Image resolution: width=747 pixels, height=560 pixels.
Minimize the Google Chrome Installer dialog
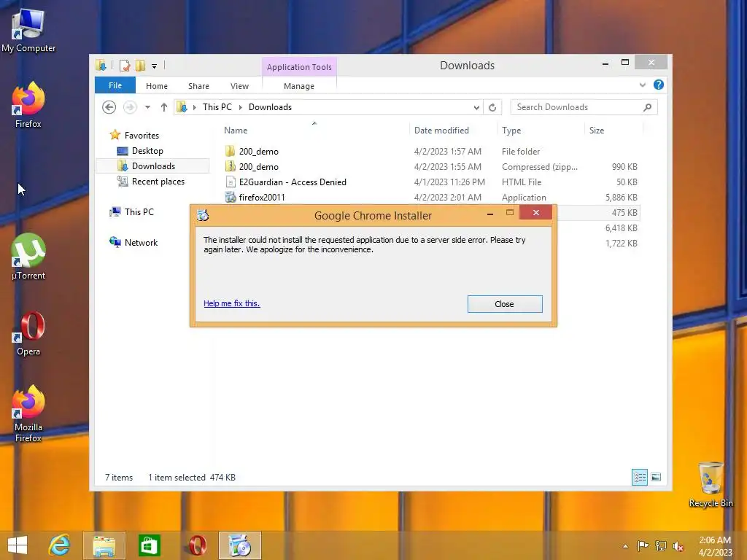point(489,214)
